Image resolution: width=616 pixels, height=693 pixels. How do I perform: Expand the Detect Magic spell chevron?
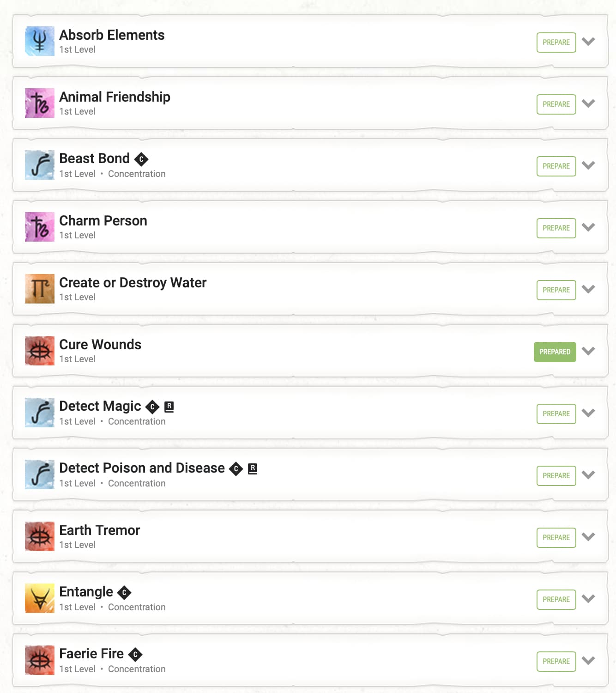(x=588, y=413)
